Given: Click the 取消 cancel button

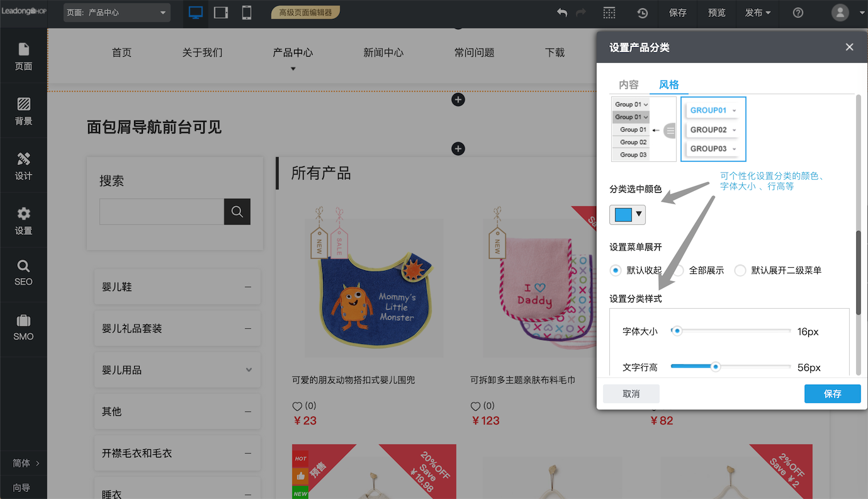Looking at the screenshot, I should click(x=631, y=394).
